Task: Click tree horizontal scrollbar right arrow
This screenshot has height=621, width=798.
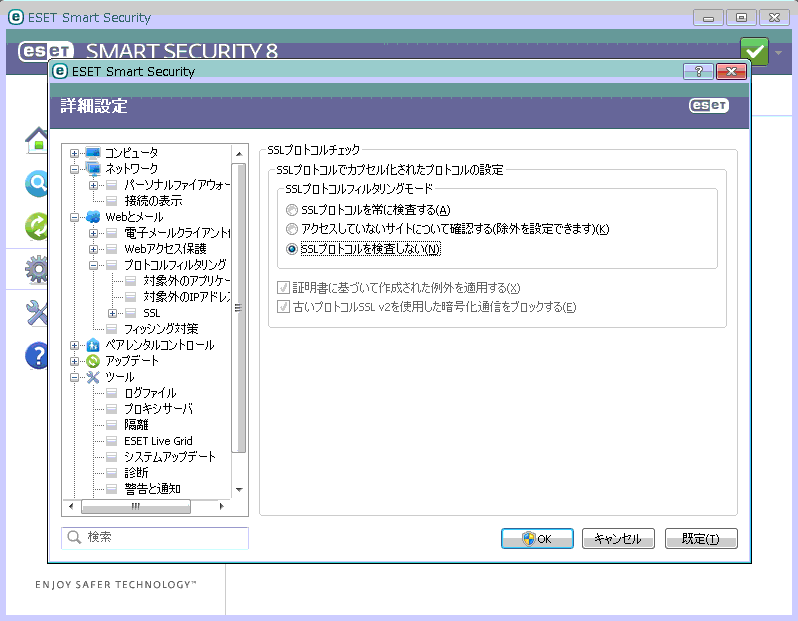Action: 221,506
